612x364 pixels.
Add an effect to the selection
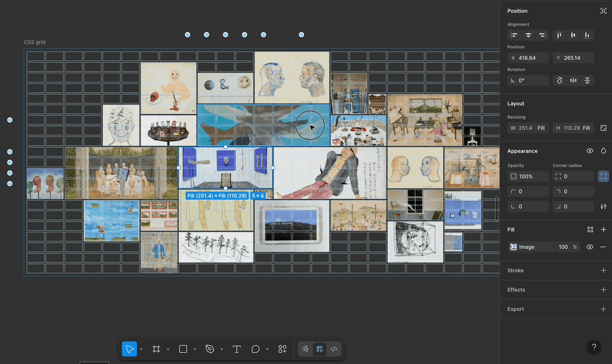tap(604, 290)
